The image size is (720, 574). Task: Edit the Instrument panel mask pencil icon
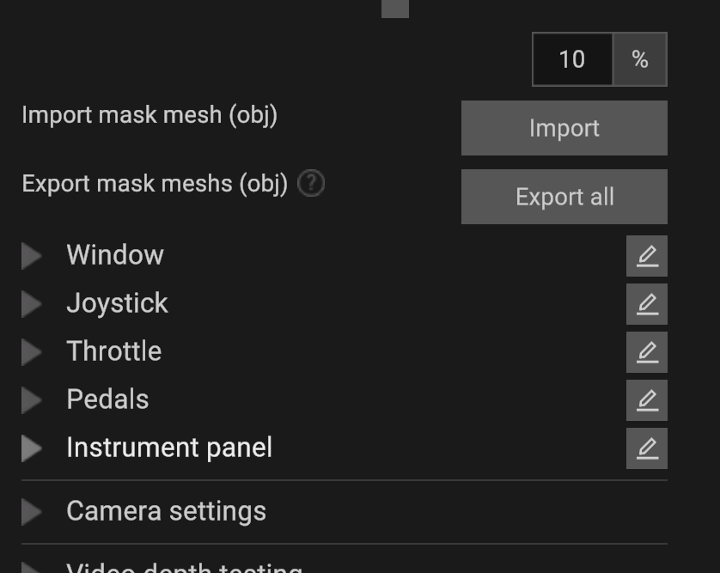[647, 448]
